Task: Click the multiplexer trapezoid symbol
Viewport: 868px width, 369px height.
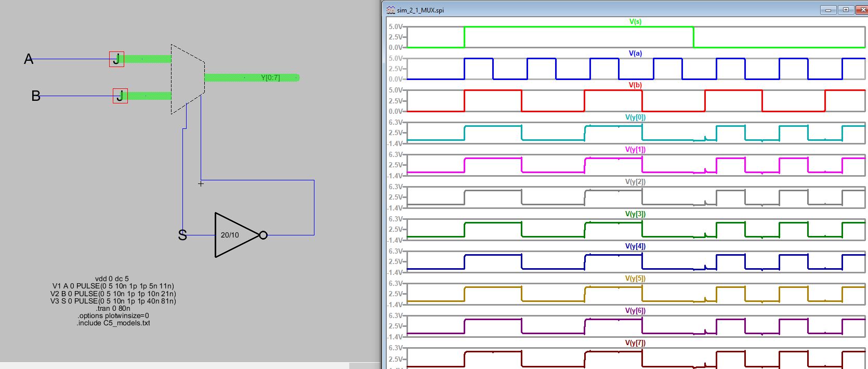Action: [x=187, y=78]
